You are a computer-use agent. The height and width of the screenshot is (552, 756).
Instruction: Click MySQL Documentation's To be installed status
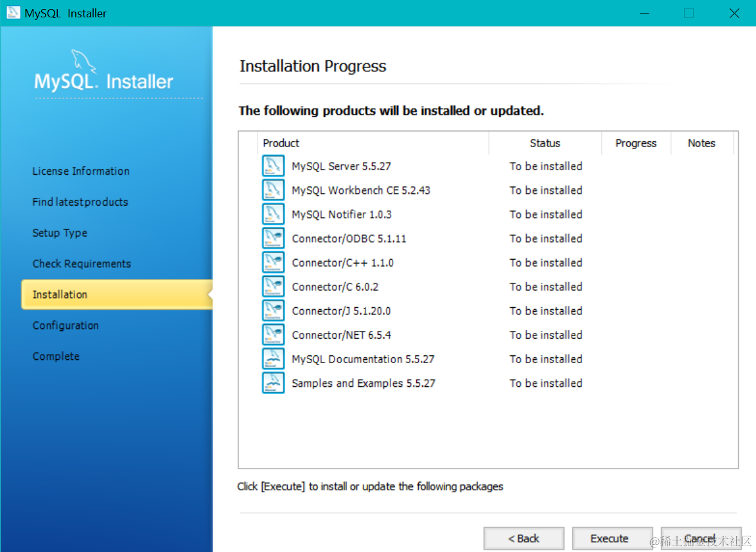tap(546, 359)
